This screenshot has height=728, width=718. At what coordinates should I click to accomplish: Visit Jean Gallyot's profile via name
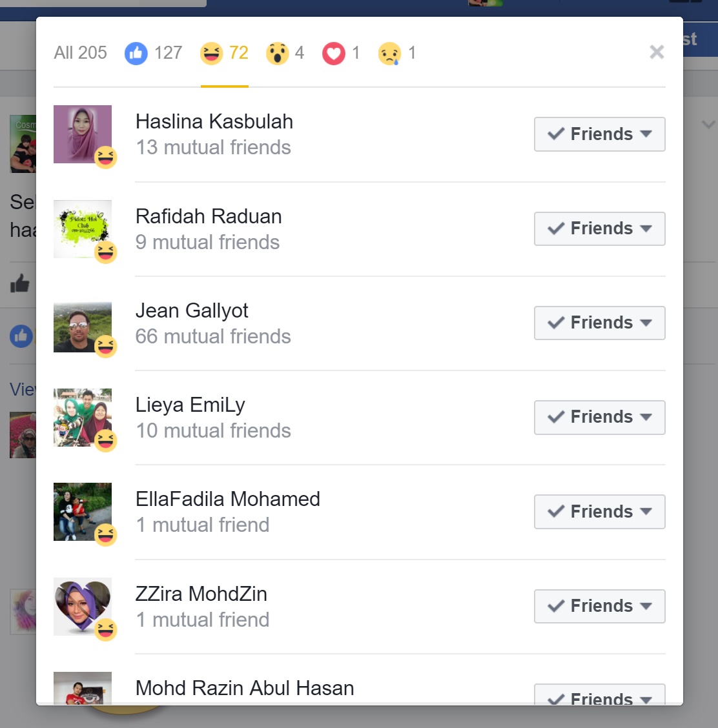click(192, 310)
